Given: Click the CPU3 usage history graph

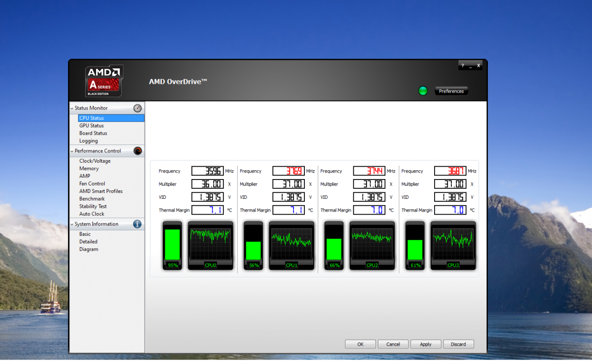Looking at the screenshot, I should [x=453, y=246].
